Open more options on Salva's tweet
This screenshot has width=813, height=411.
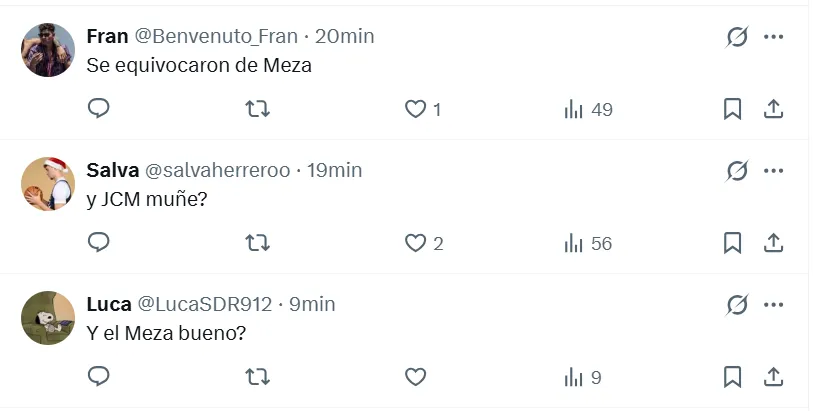[773, 171]
